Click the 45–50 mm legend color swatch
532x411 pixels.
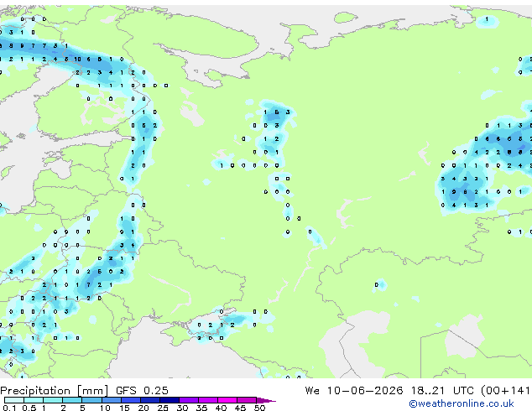pos(247,400)
